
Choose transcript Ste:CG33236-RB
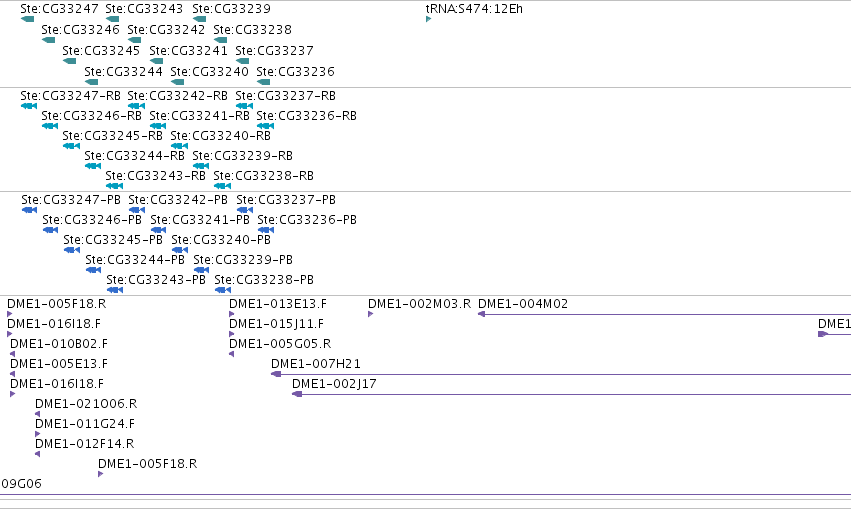pos(306,116)
